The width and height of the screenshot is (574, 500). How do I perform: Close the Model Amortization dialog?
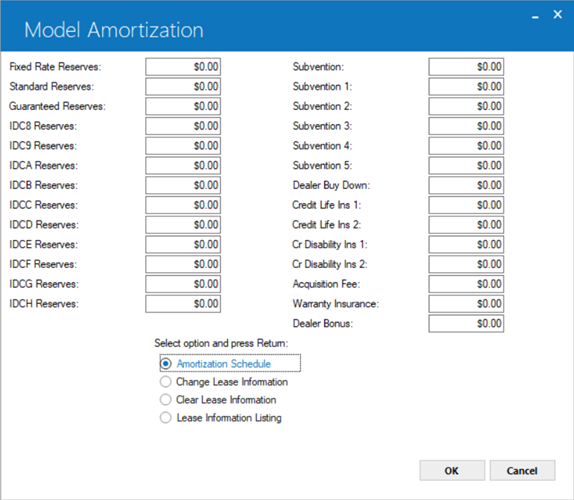(x=558, y=15)
